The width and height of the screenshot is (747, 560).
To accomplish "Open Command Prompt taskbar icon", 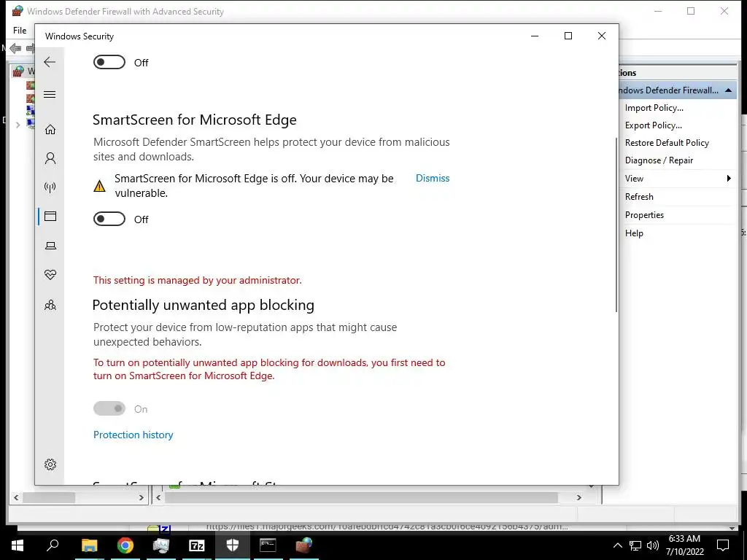I will point(268,545).
